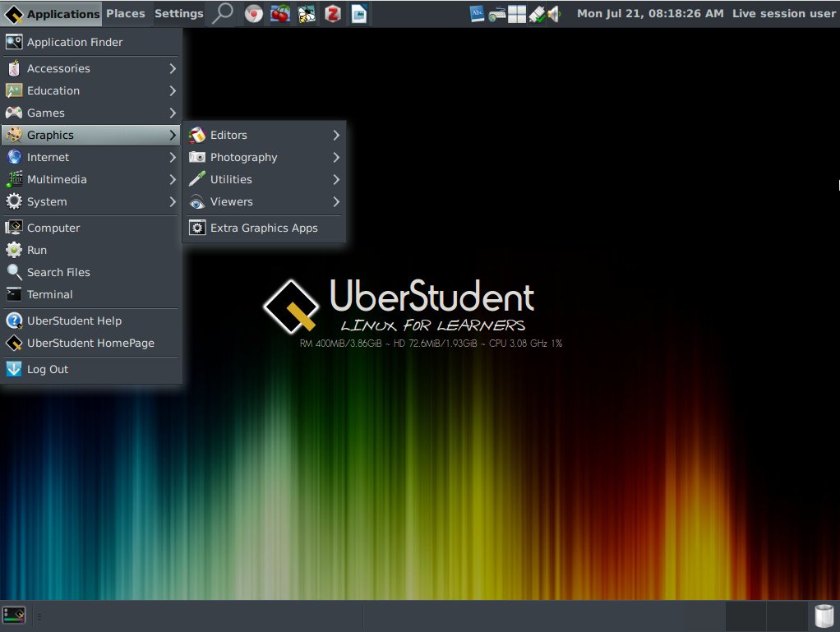Click the Abc dictionary tray icon

pyautogui.click(x=478, y=13)
